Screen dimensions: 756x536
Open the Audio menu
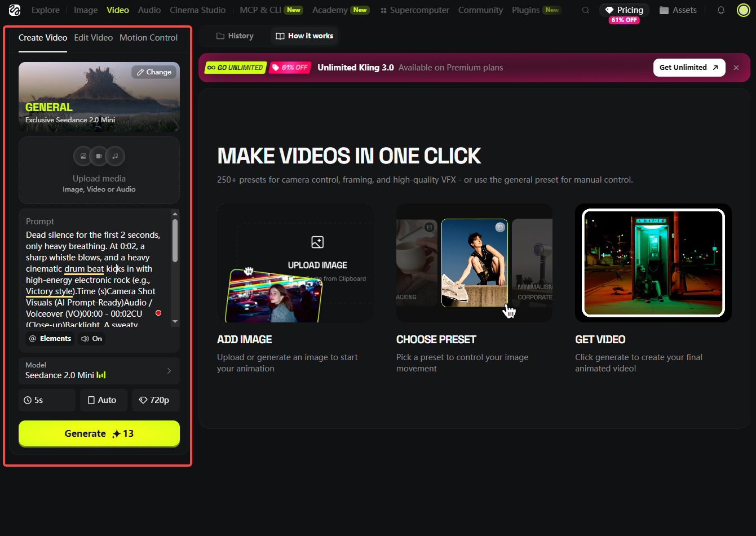(x=149, y=10)
